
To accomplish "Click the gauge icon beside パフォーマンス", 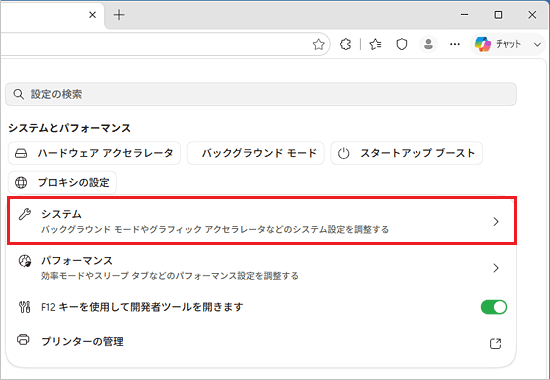I will [25, 261].
